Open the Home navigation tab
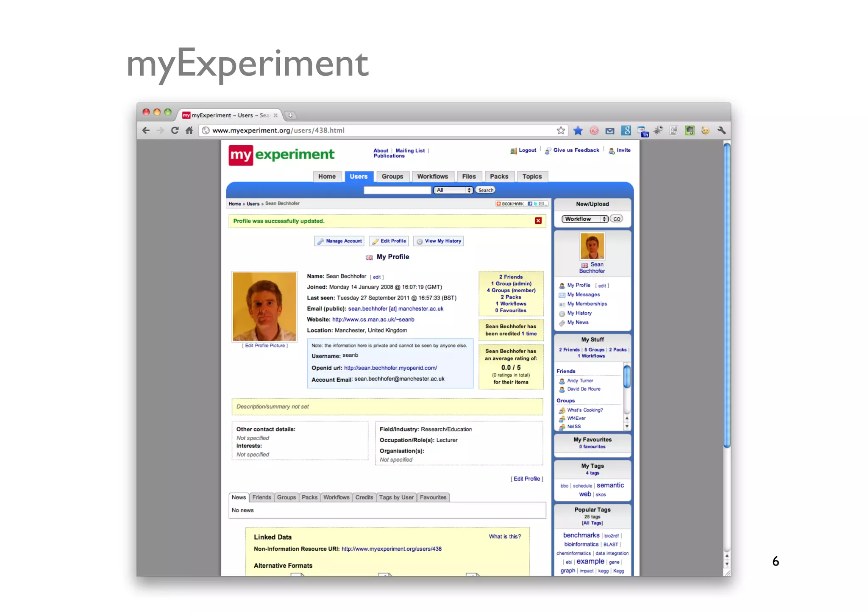Screen dimensions: 868x613 [327, 177]
